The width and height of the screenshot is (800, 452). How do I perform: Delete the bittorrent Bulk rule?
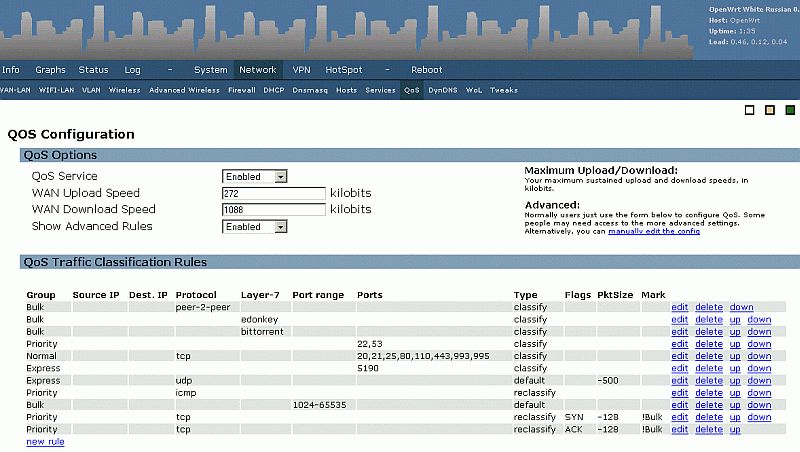pos(709,332)
